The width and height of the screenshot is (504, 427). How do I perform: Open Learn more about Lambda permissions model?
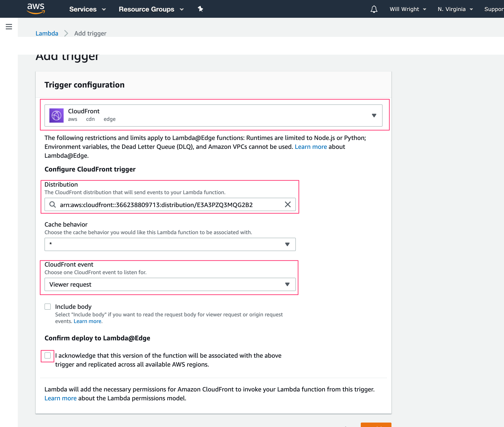point(60,398)
